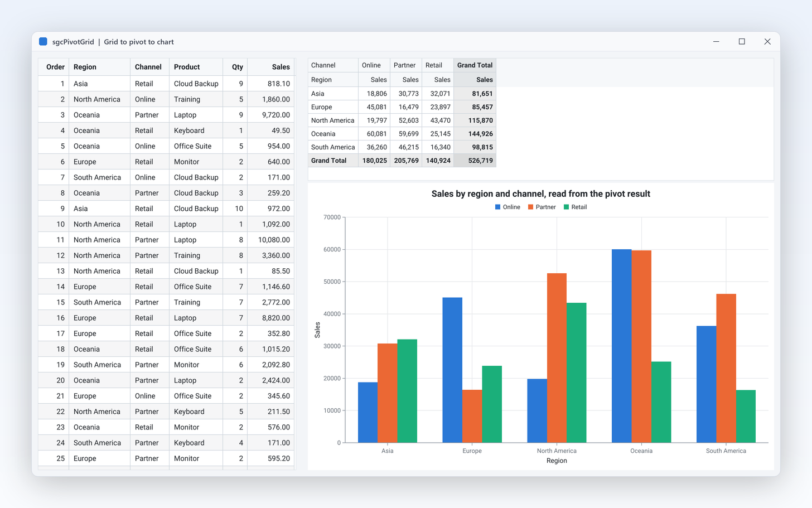Viewport: 812px width, 508px height.
Task: Click the orange Partner bar for South America
Action: pyautogui.click(x=726, y=368)
